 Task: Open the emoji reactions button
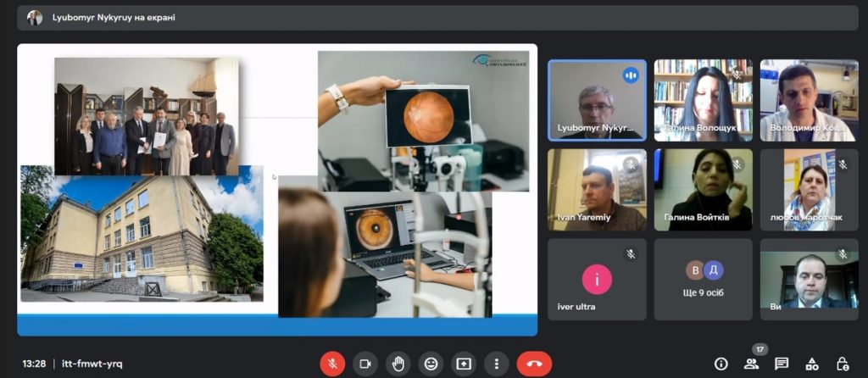tap(431, 364)
